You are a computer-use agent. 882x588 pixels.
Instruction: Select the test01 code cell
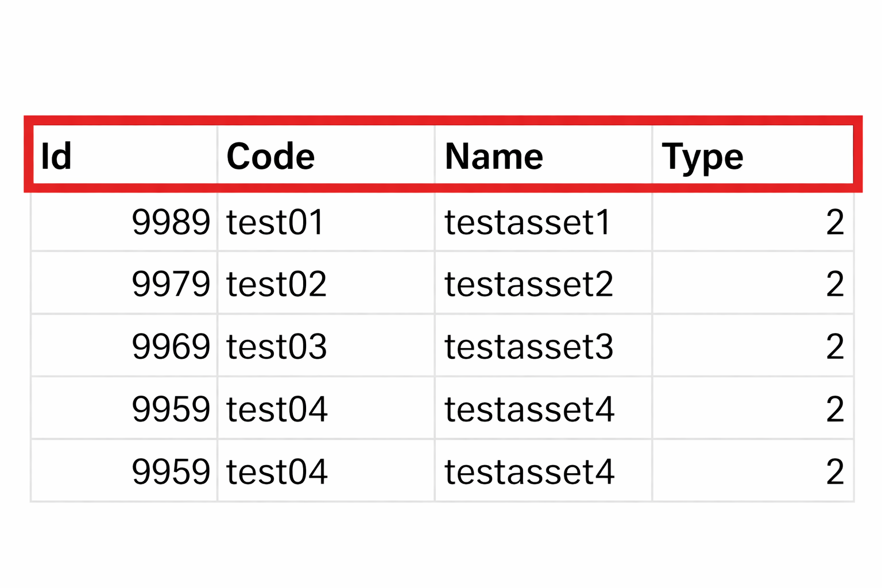(275, 222)
